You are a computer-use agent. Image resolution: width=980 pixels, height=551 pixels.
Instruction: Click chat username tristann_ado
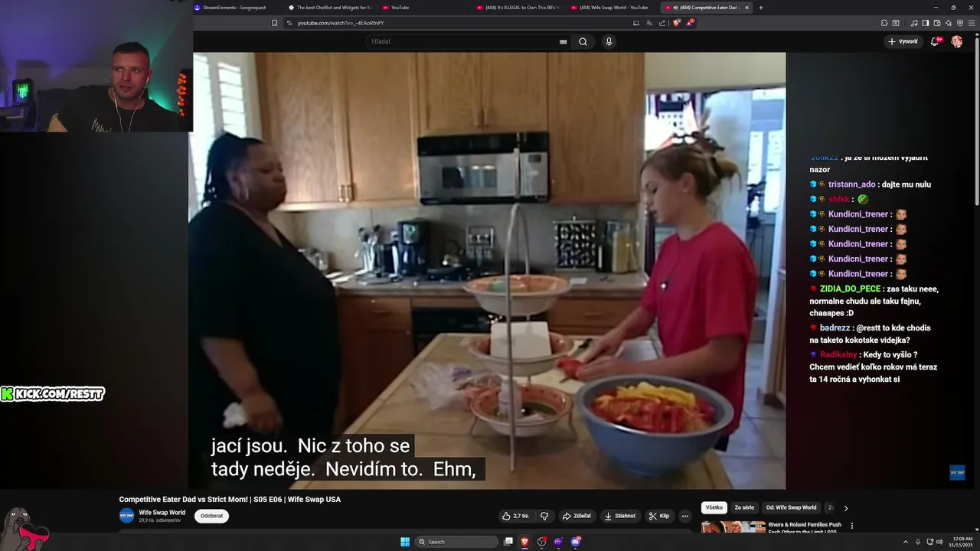[x=851, y=184]
